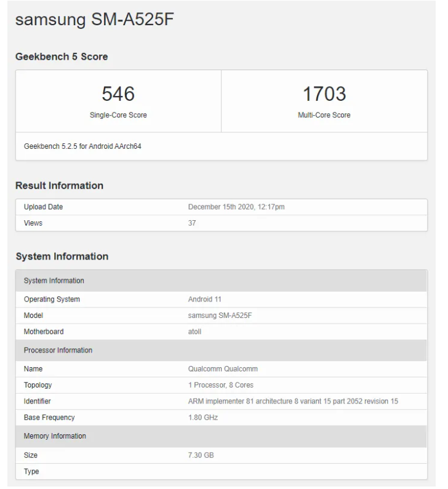Select the 1 Processor, 8 Cores value
Image resolution: width=448 pixels, height=489 pixels.
(x=220, y=385)
